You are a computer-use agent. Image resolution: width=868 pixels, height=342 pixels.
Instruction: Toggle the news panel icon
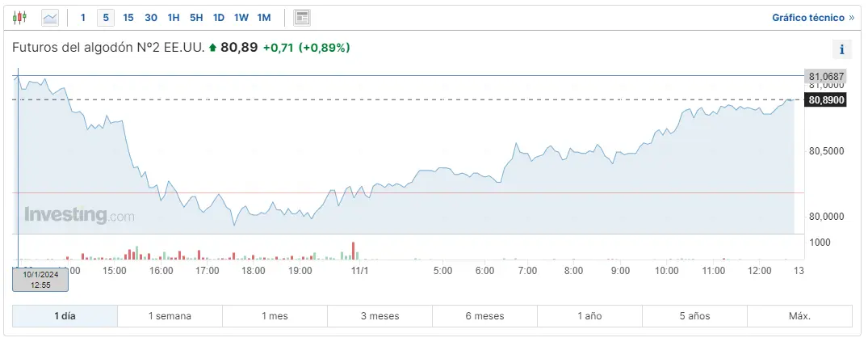pyautogui.click(x=301, y=17)
